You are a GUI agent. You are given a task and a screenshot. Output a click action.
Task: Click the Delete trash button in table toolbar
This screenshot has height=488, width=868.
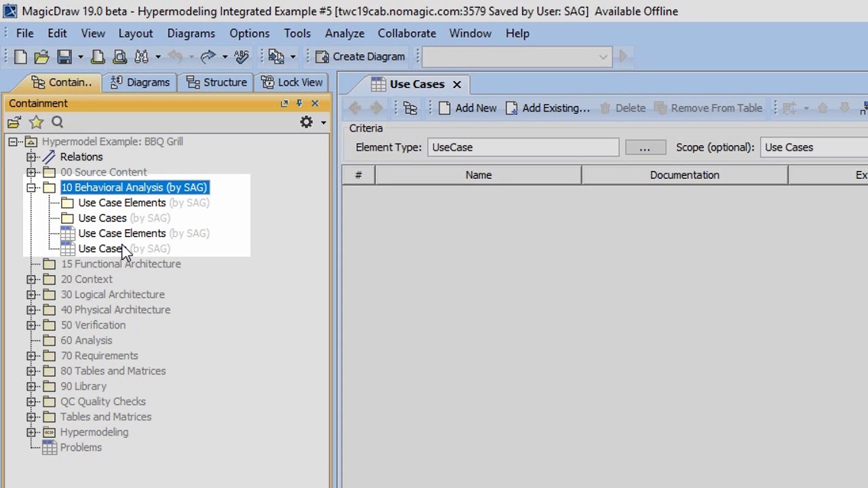pos(623,108)
